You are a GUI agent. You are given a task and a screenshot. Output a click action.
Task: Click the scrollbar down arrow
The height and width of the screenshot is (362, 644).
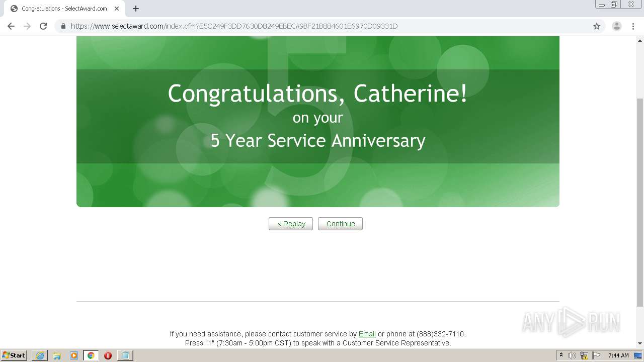coord(640,344)
